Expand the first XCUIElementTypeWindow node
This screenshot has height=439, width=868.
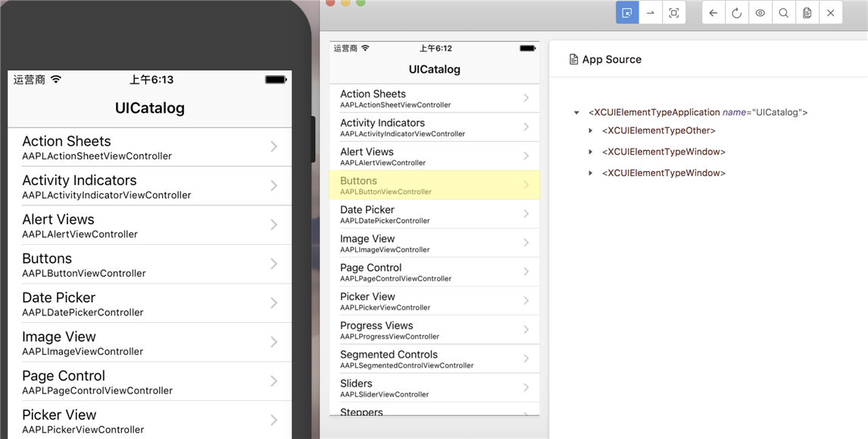click(591, 152)
